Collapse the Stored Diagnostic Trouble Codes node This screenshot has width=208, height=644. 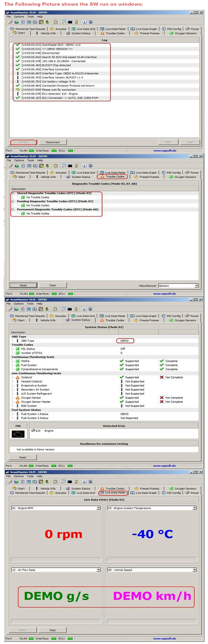pos(12,193)
